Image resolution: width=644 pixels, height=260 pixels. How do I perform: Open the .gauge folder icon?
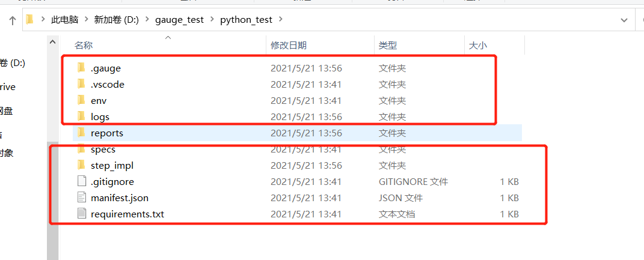point(82,68)
